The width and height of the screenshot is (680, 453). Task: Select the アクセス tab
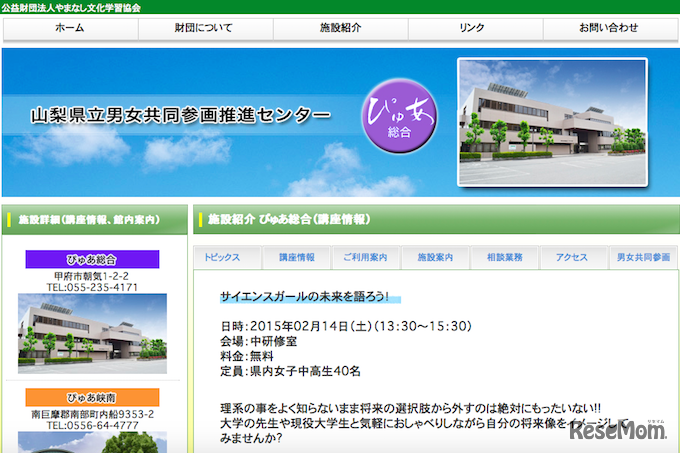[573, 257]
